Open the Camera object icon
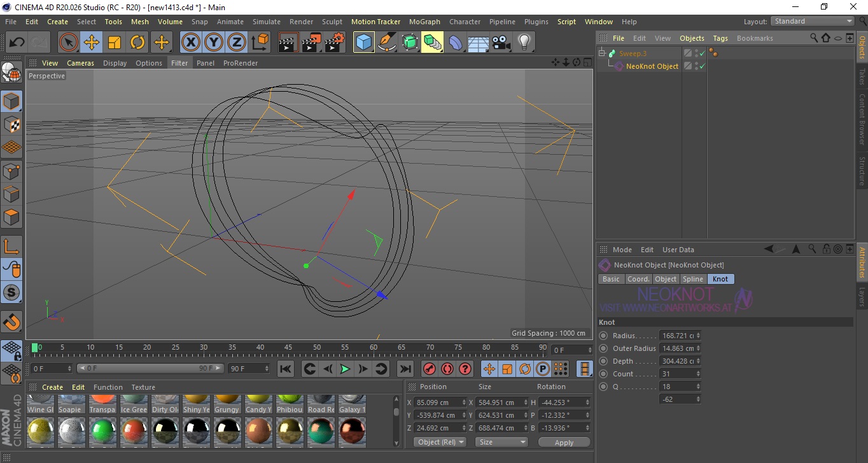 click(501, 43)
